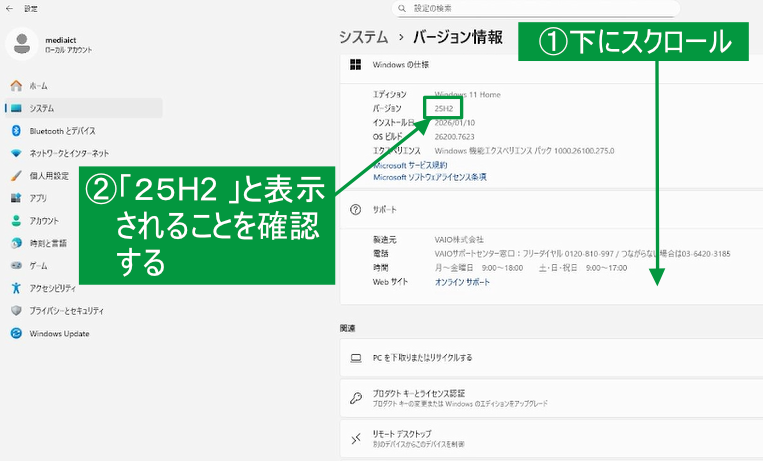This screenshot has width=763, height=461.
Task: Select 時刻と言語 in the sidebar
Action: point(48,243)
